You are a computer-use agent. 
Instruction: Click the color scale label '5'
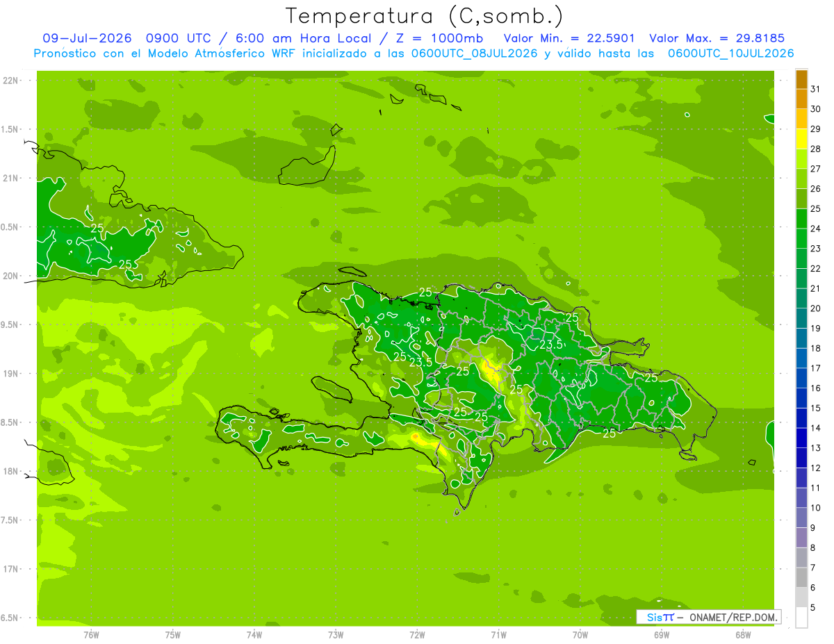click(x=813, y=609)
